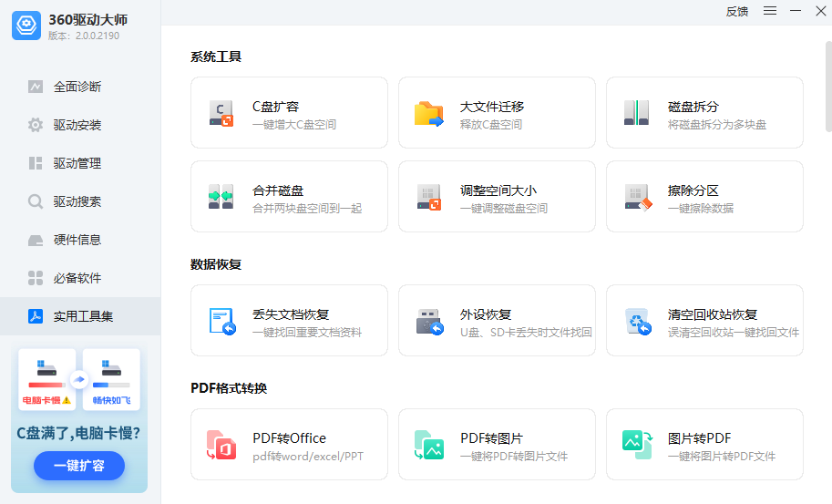Click the pdf转word/excel/PPT description
Screen dimensions: 832x504
pos(308,457)
